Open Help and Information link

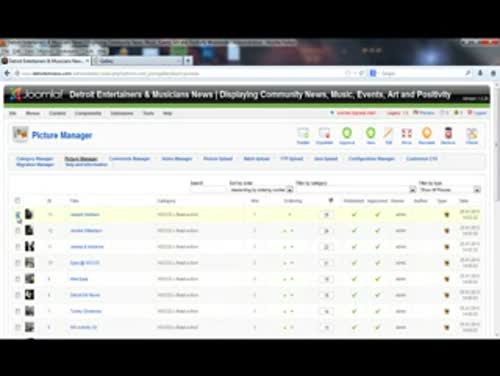pos(86,165)
